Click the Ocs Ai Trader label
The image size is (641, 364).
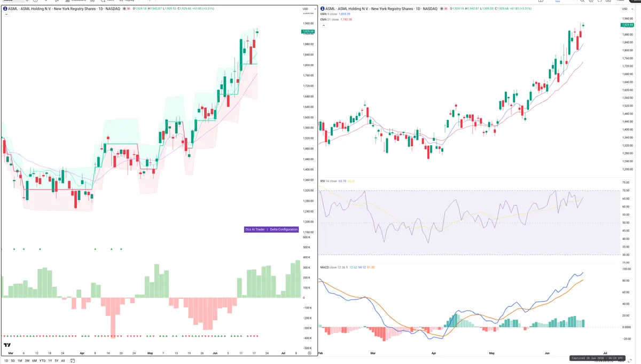[x=255, y=230]
